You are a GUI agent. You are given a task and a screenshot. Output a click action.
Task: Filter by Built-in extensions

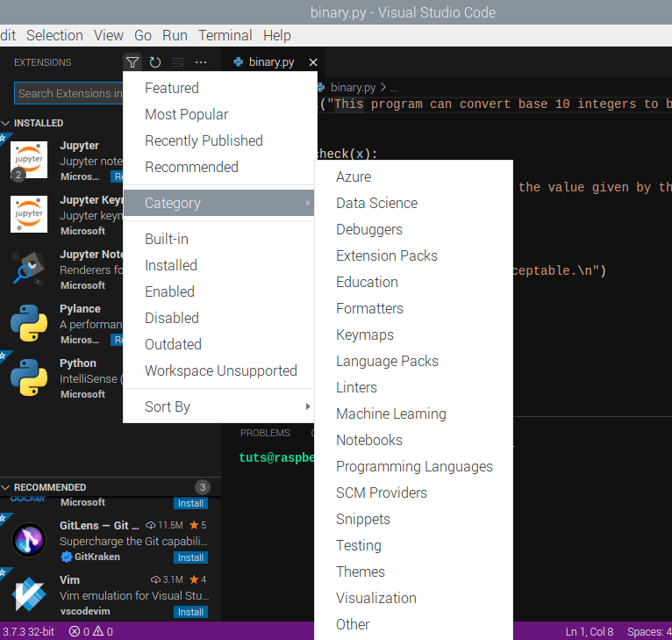coord(218,239)
